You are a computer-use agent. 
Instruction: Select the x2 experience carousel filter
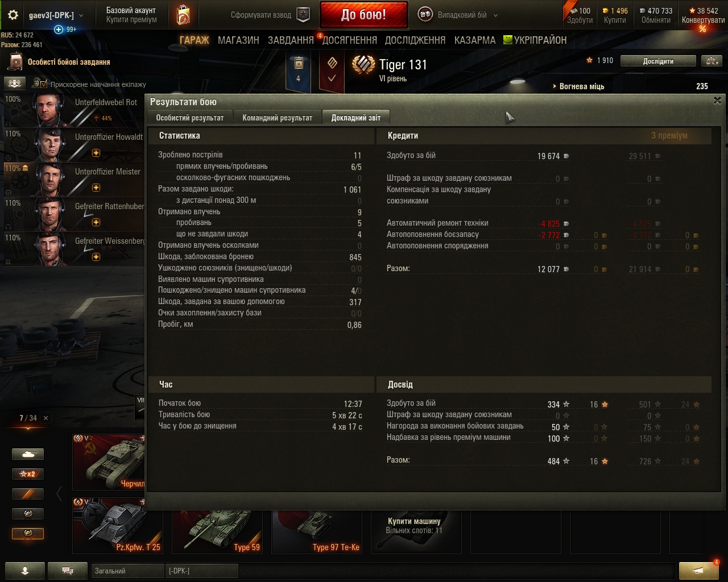(x=28, y=473)
